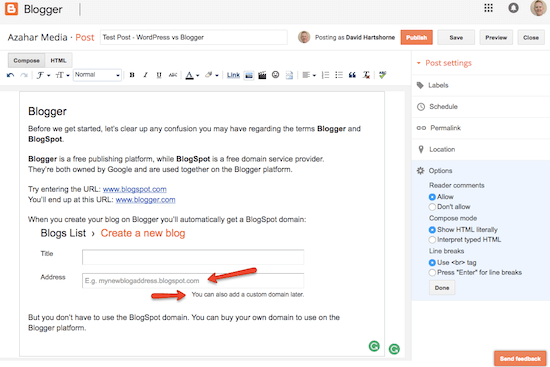Image resolution: width=550 pixels, height=367 pixels.
Task: Open the Normal paragraph format dropdown
Action: click(98, 75)
